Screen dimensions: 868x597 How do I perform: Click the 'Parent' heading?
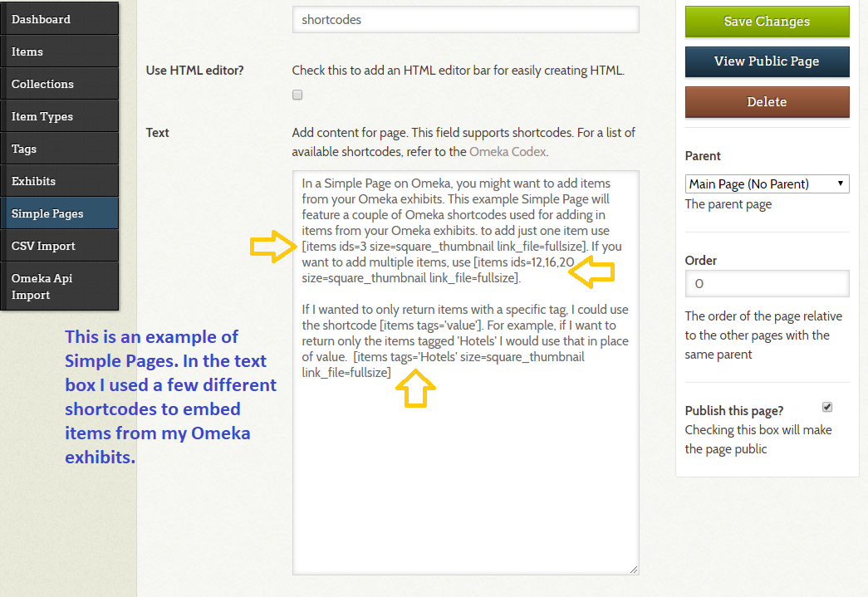tap(703, 156)
